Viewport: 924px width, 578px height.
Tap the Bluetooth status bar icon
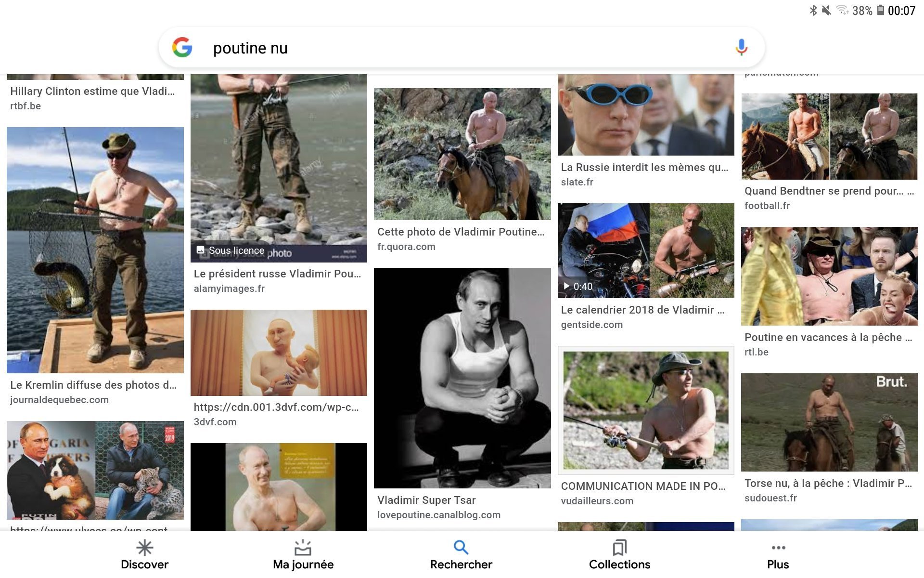[x=813, y=10]
